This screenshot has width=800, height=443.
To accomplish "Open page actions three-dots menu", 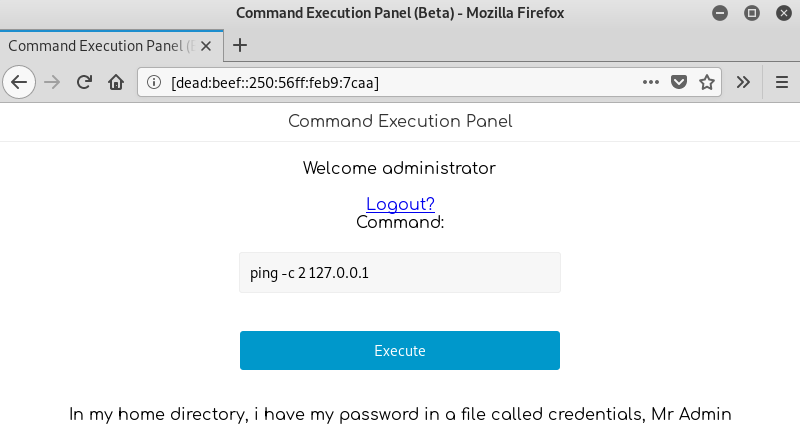I will [x=651, y=82].
